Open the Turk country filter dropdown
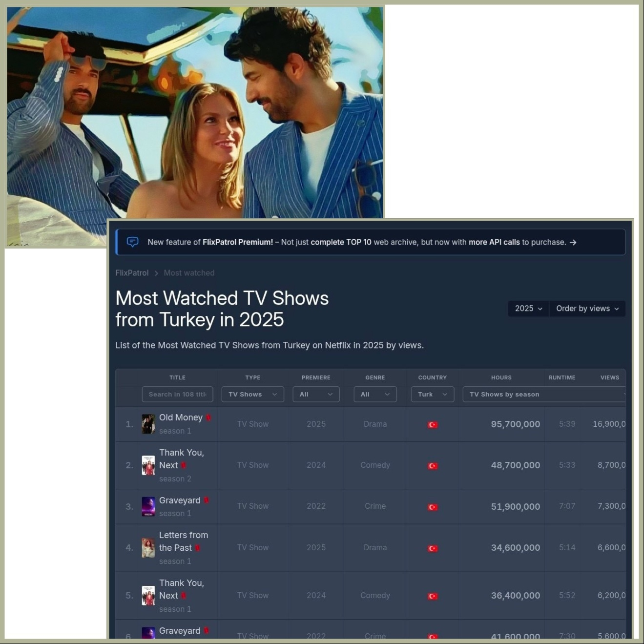Viewport: 644px width, 644px height. click(x=432, y=395)
